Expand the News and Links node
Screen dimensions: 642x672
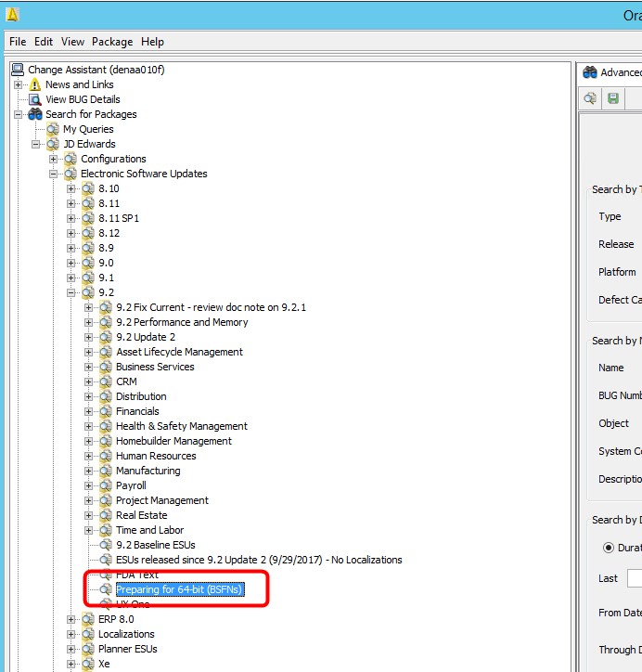coord(18,84)
